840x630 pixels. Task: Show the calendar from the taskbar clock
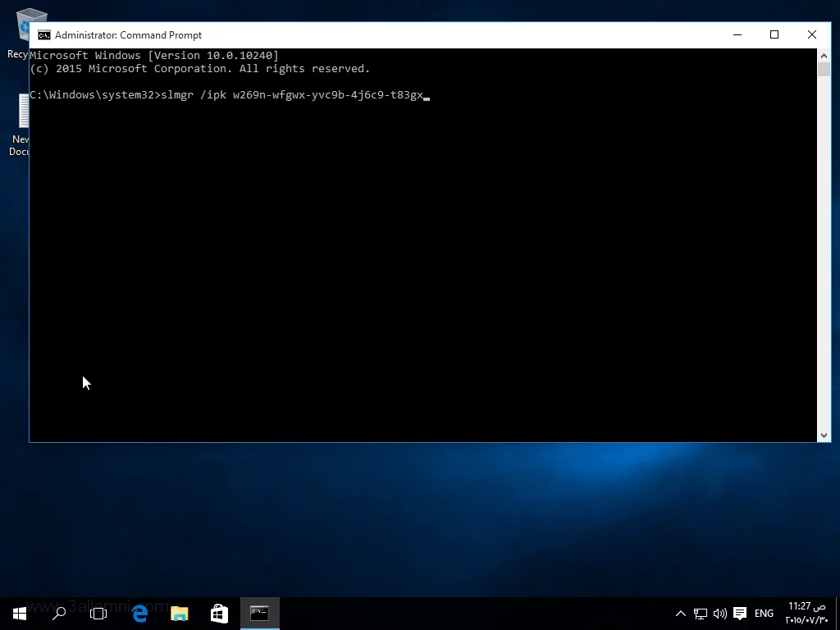(x=806, y=613)
